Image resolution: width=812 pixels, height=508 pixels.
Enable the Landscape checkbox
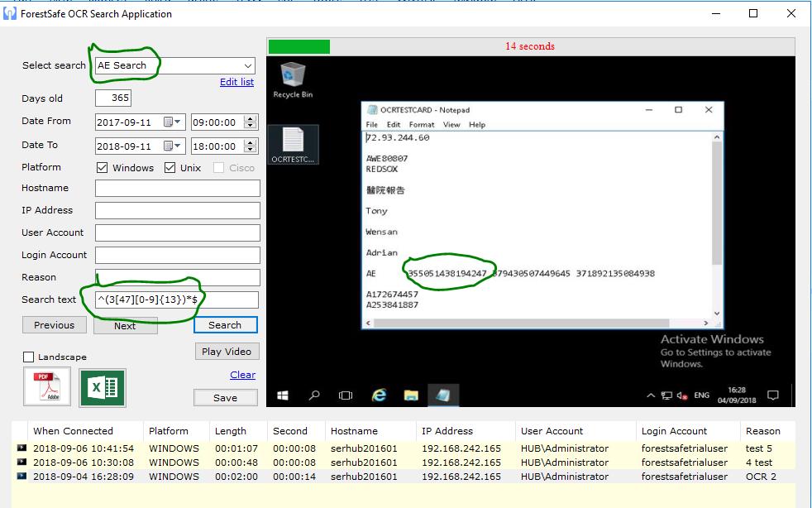tap(29, 357)
